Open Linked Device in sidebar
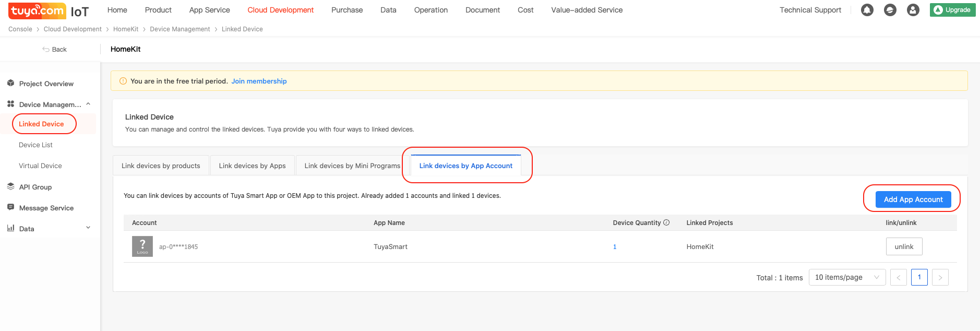Viewport: 980px width, 331px height. click(x=41, y=124)
